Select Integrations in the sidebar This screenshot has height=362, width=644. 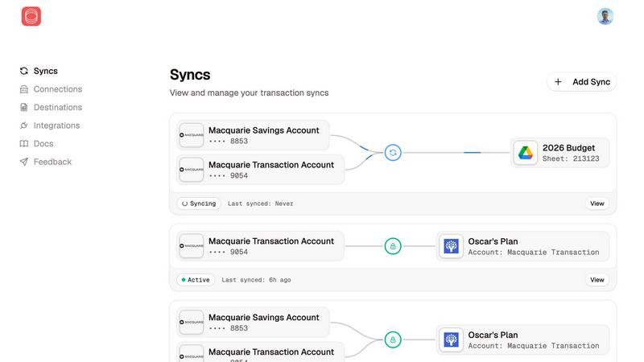56,125
